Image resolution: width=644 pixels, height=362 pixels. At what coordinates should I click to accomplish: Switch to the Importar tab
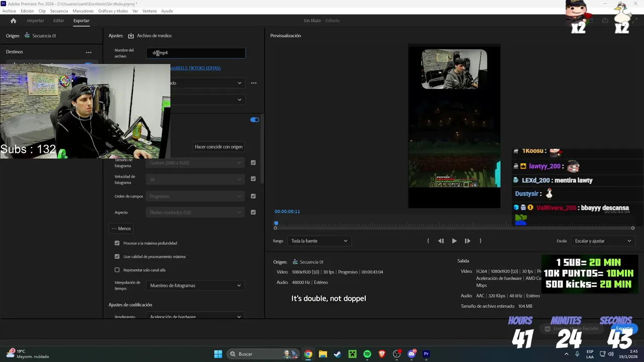click(x=35, y=21)
